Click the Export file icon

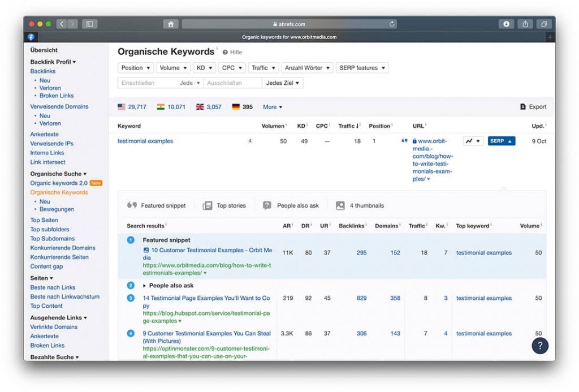(523, 107)
